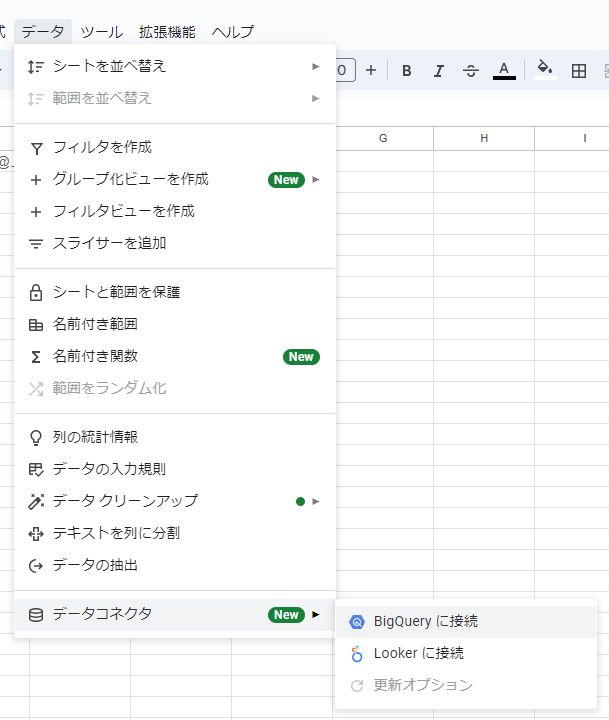Viewport: 609px width, 720px height.
Task: Select スライサーを追加
Action: [175, 243]
